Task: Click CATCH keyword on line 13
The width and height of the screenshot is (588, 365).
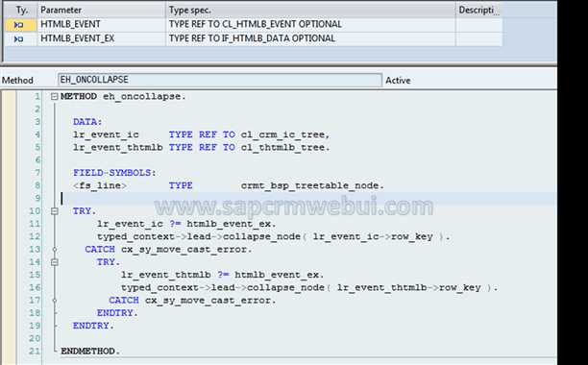Action: (x=100, y=249)
